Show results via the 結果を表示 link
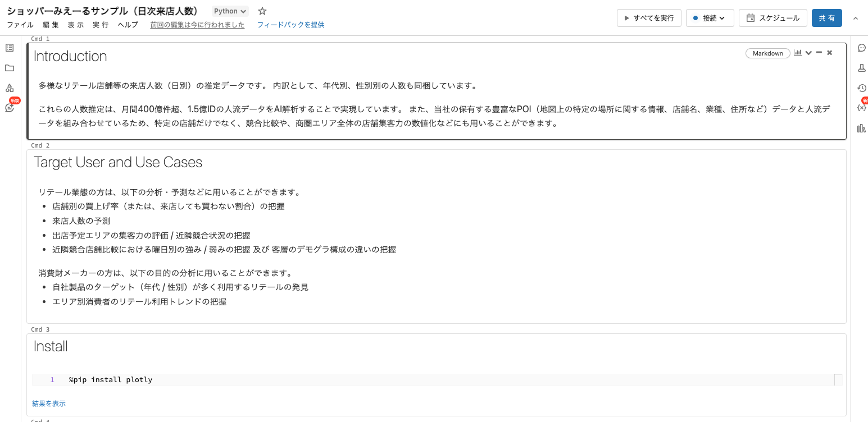The height and width of the screenshot is (422, 868). [48, 403]
